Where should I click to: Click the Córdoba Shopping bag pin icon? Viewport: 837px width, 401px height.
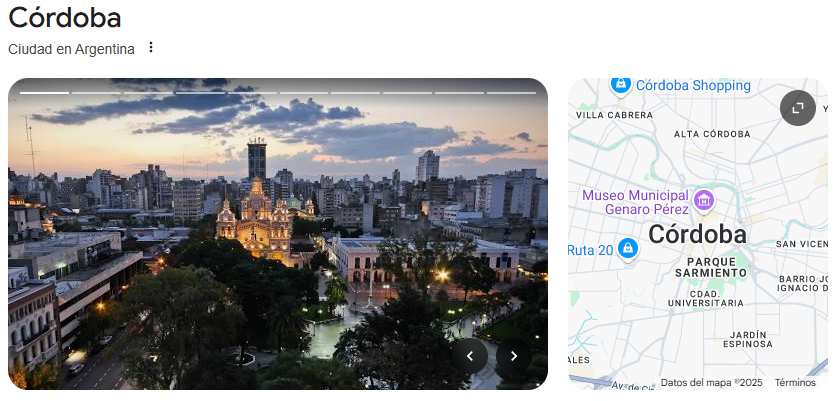click(620, 85)
